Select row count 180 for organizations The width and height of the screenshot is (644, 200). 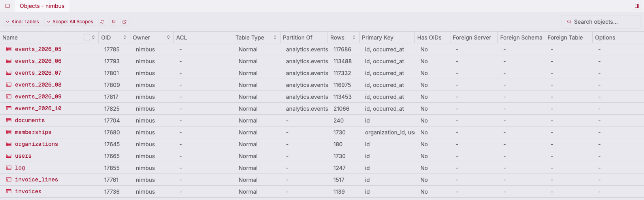338,144
